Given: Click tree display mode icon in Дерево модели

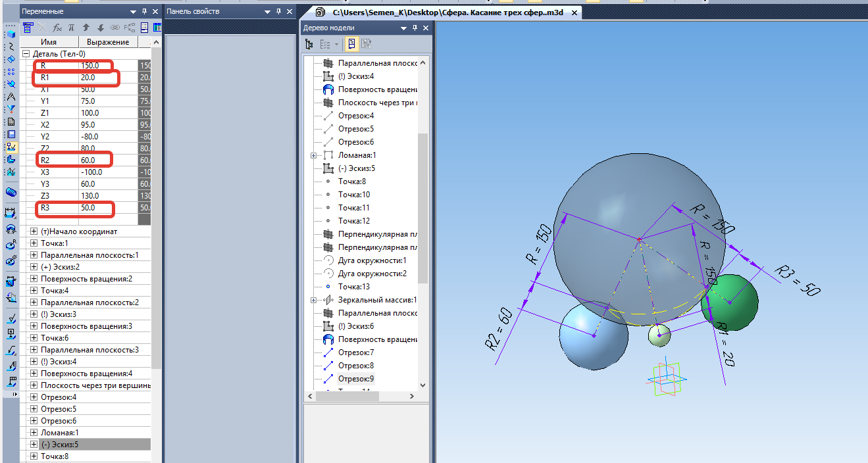Looking at the screenshot, I should pyautogui.click(x=310, y=44).
